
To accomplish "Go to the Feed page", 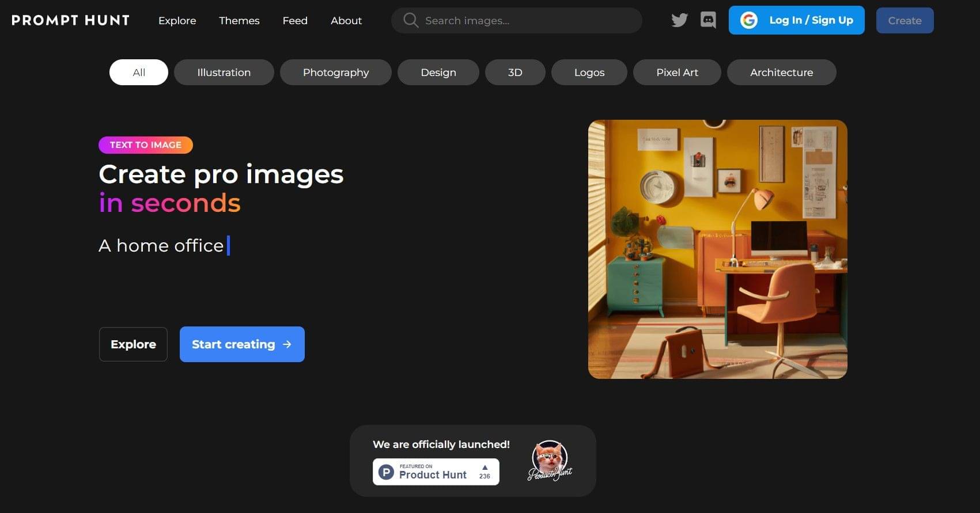I will 295,21.
